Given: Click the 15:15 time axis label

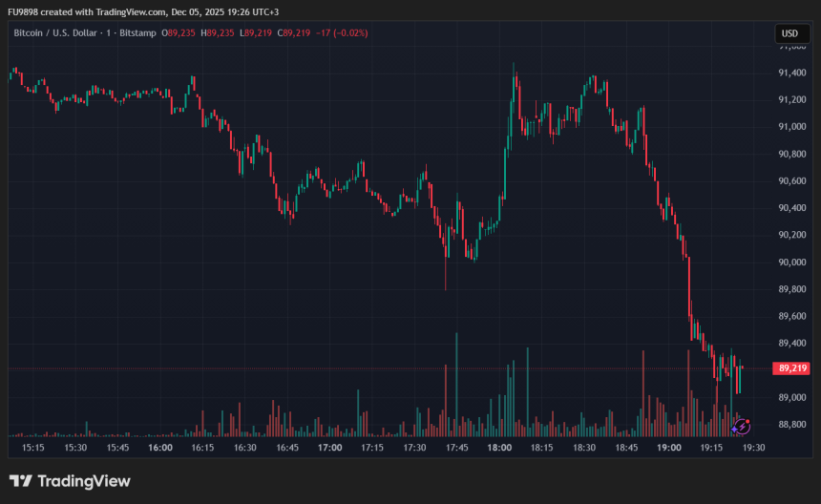Looking at the screenshot, I should coord(33,447).
